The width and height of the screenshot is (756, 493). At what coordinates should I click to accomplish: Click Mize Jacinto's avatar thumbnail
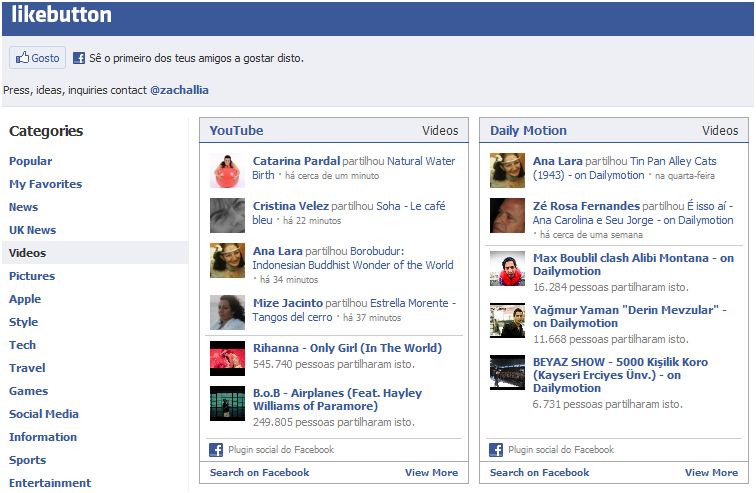pyautogui.click(x=228, y=313)
